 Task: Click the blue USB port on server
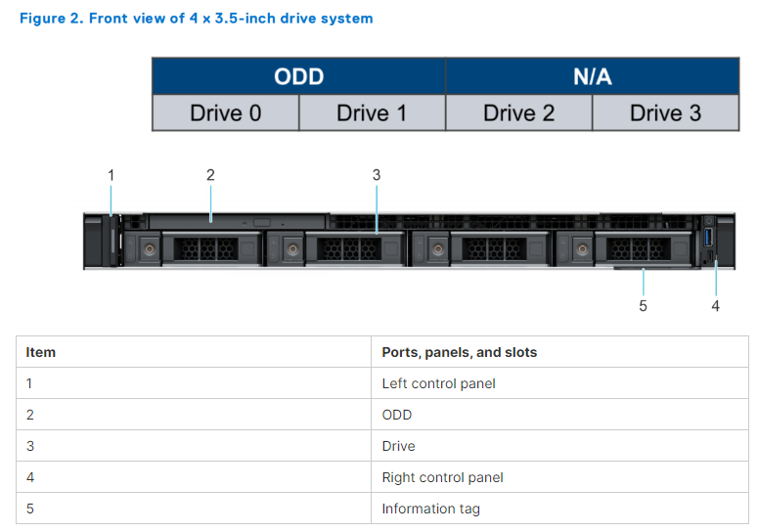coord(707,239)
